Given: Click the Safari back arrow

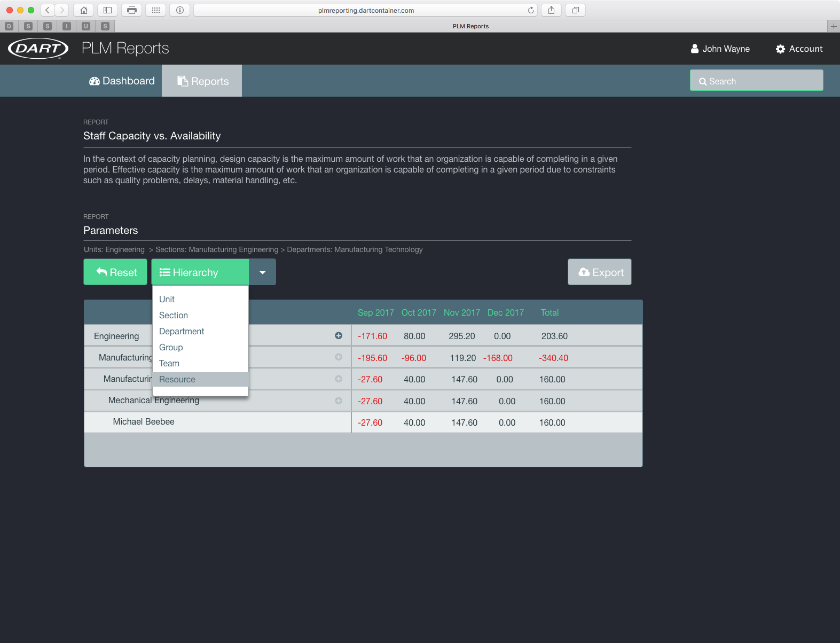Looking at the screenshot, I should coord(48,10).
